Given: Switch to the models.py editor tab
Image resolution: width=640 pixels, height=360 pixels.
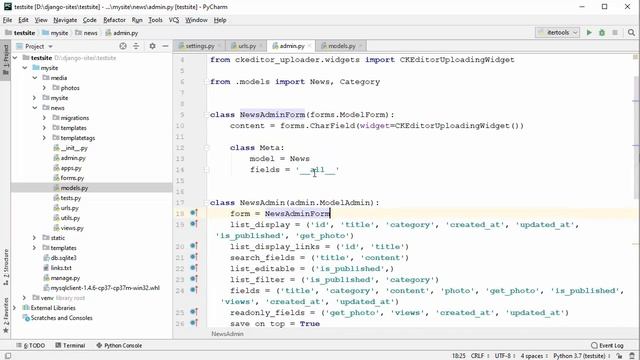Looking at the screenshot, I should 342,46.
